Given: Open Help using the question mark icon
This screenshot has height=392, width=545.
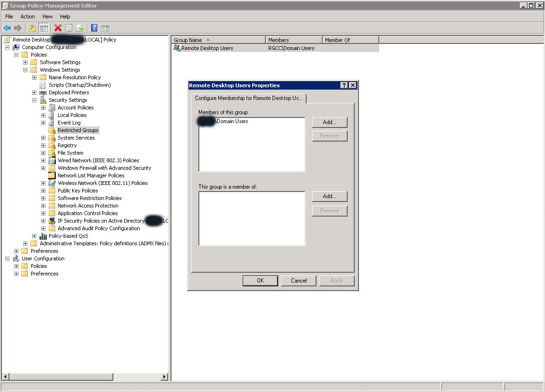Looking at the screenshot, I should (93, 28).
